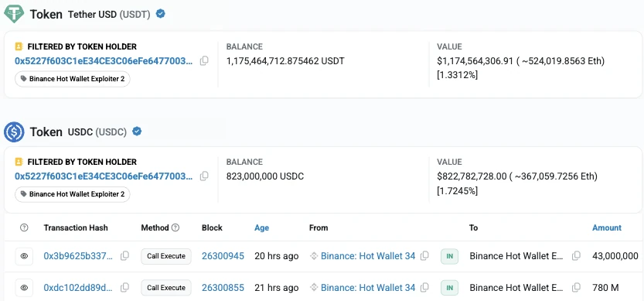
Task: Copy holder address in Tether USD section
Action: [204, 61]
